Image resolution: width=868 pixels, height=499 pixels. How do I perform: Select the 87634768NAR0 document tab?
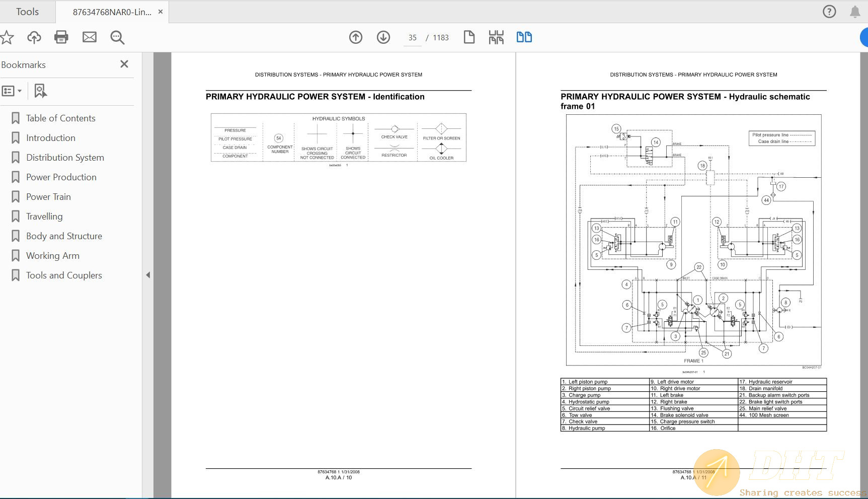click(112, 12)
